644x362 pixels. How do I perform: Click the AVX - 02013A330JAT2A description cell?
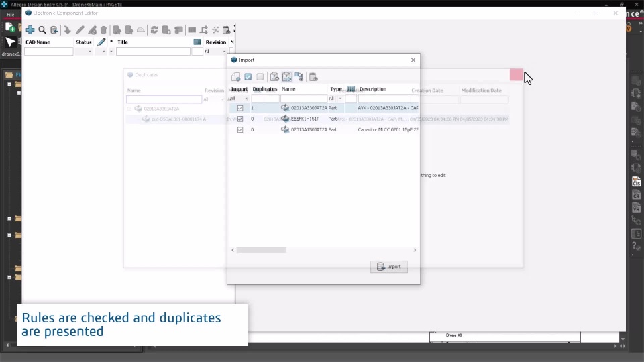[x=388, y=108]
